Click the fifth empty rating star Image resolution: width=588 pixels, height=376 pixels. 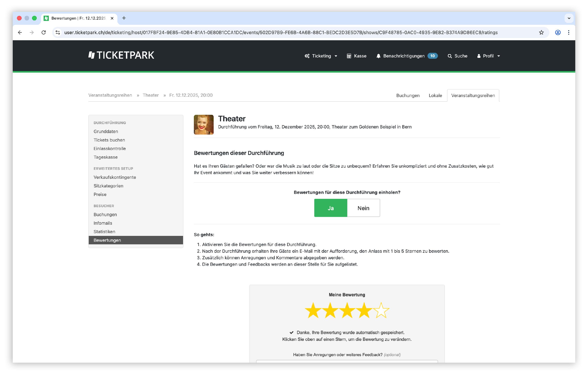[381, 310]
